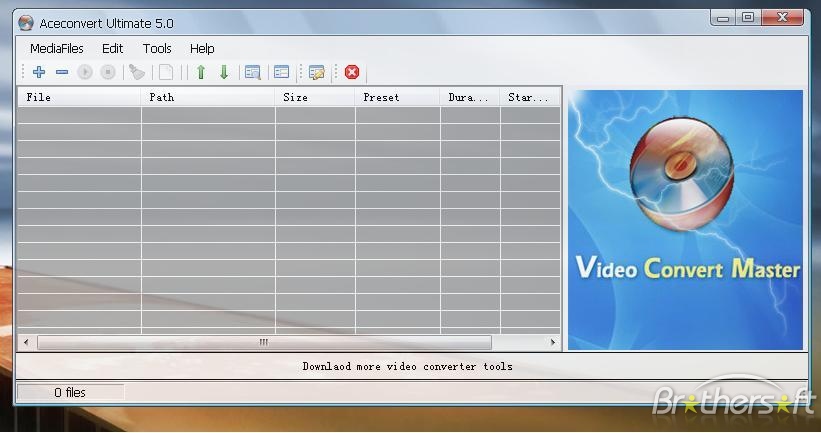Move item up with green up arrow
The width and height of the screenshot is (821, 433).
(201, 72)
